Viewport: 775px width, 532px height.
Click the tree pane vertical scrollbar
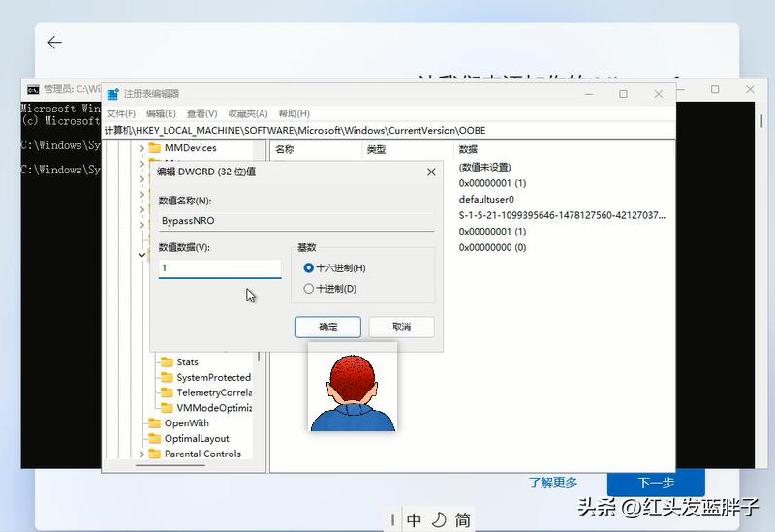(259, 356)
